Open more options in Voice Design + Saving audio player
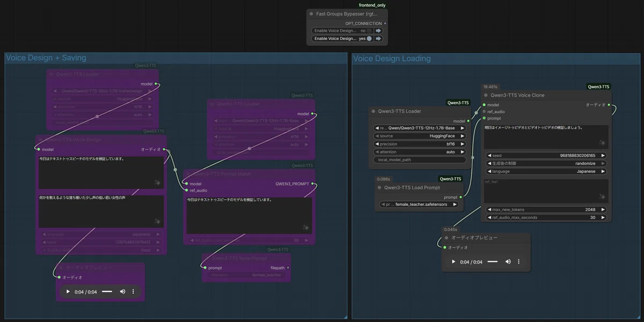The height and width of the screenshot is (322, 644). [x=133, y=291]
